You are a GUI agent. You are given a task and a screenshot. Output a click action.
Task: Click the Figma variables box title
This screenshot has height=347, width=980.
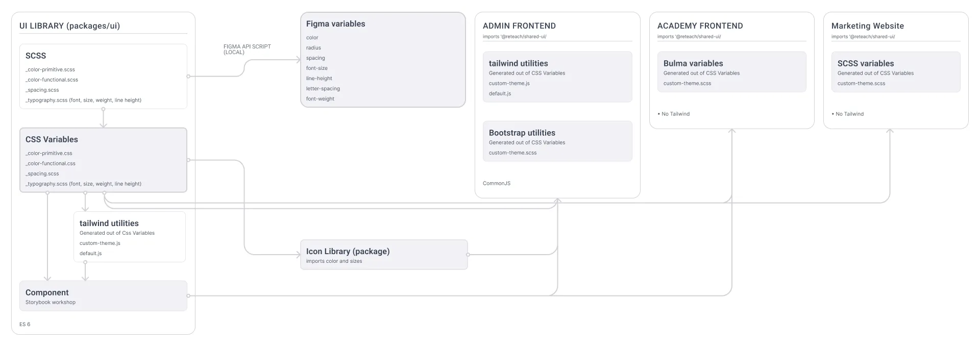click(336, 24)
